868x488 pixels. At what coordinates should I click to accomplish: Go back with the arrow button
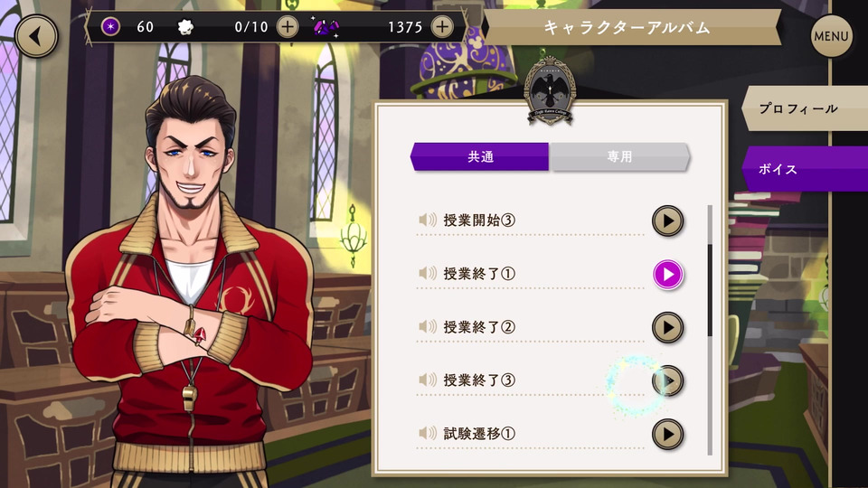tap(36, 36)
